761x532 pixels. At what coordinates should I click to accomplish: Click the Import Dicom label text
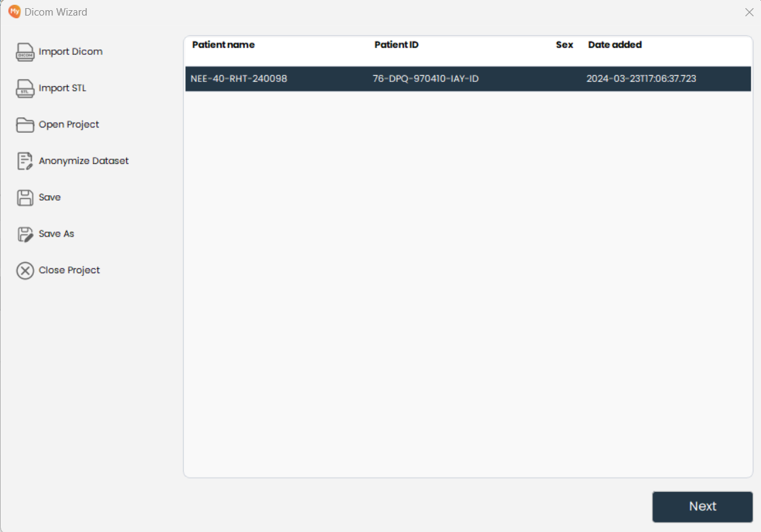pos(71,52)
